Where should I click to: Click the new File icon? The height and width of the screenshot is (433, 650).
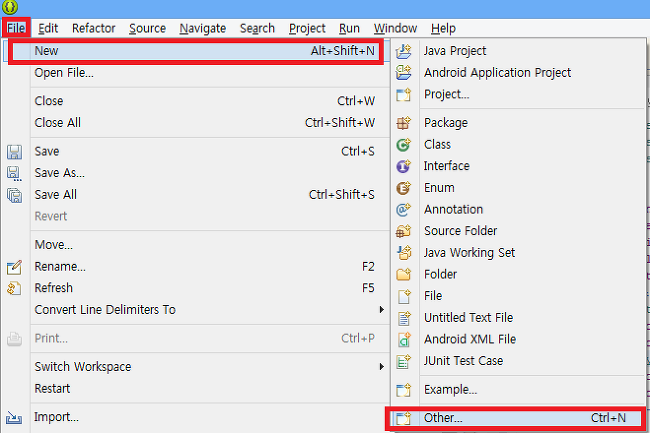pyautogui.click(x=403, y=296)
